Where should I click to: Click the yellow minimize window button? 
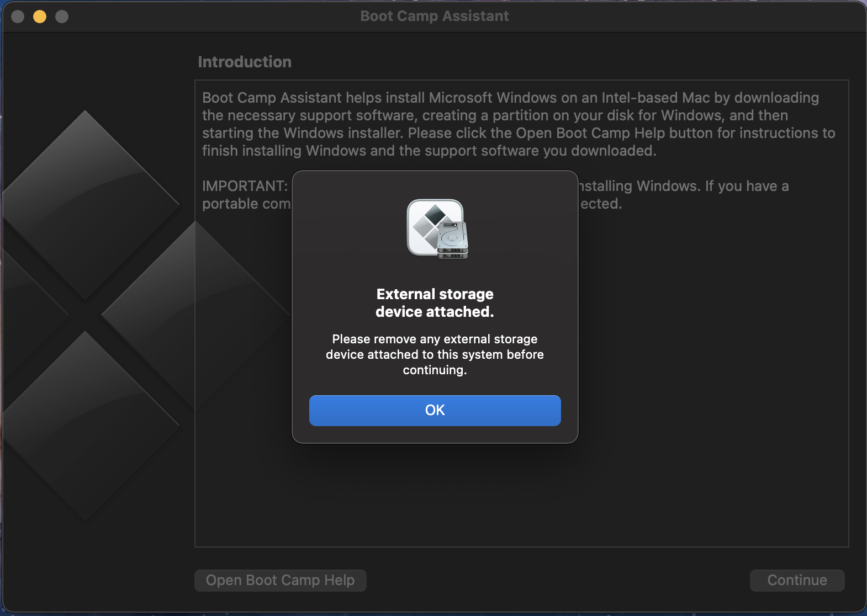coord(40,17)
